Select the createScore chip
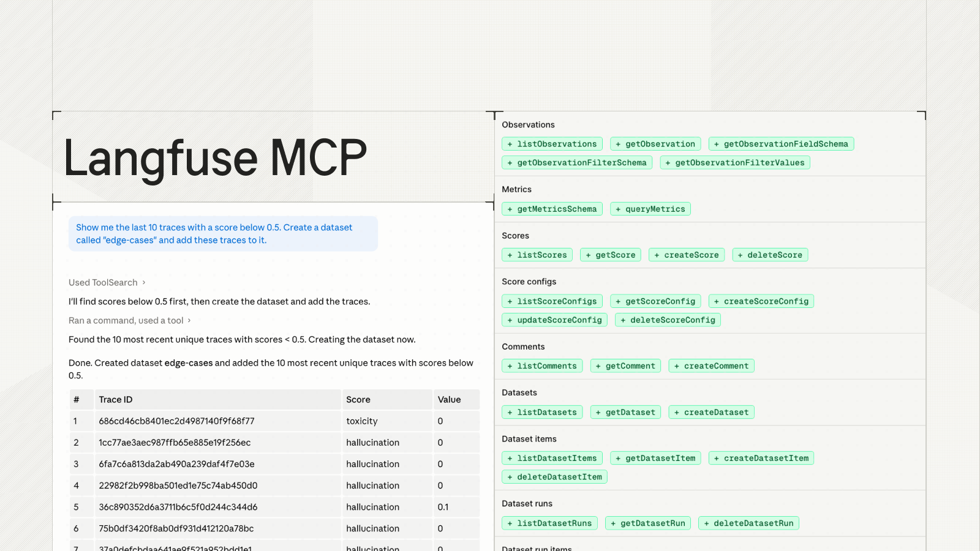Image resolution: width=980 pixels, height=551 pixels. 687,255
